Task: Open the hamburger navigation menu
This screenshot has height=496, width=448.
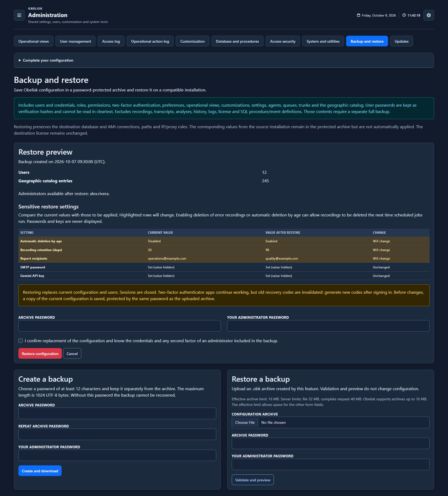Action: pos(19,15)
